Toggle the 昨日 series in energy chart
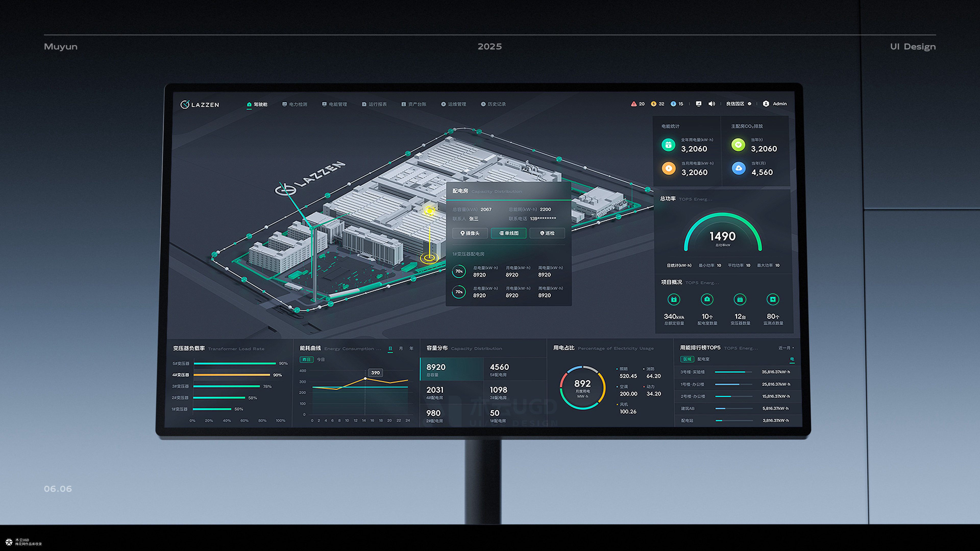The width and height of the screenshot is (980, 551). coord(307,360)
